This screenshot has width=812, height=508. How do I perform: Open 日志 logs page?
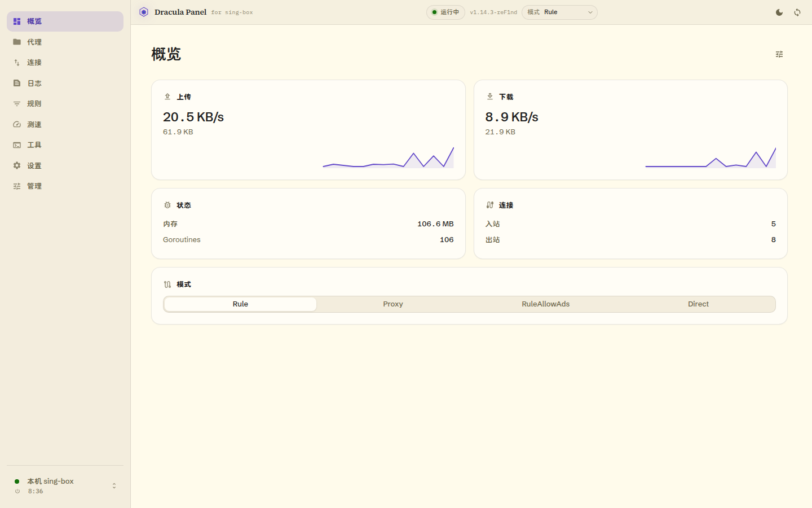[x=65, y=83]
